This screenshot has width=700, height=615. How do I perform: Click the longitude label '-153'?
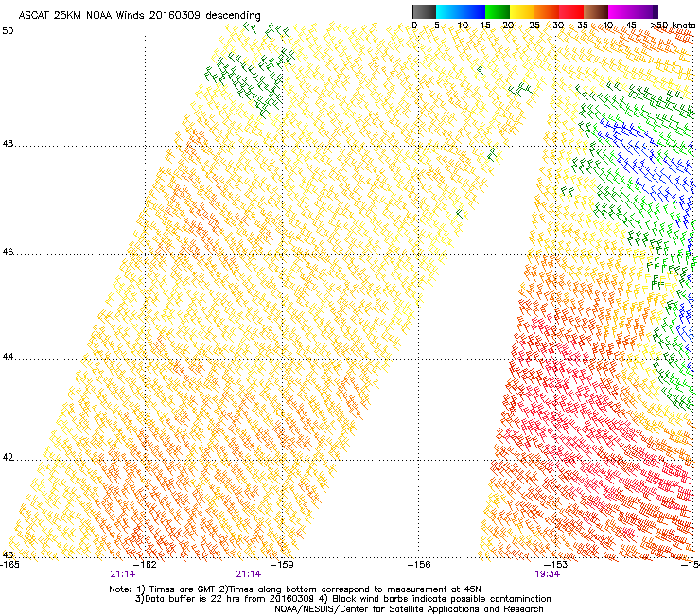click(x=556, y=564)
